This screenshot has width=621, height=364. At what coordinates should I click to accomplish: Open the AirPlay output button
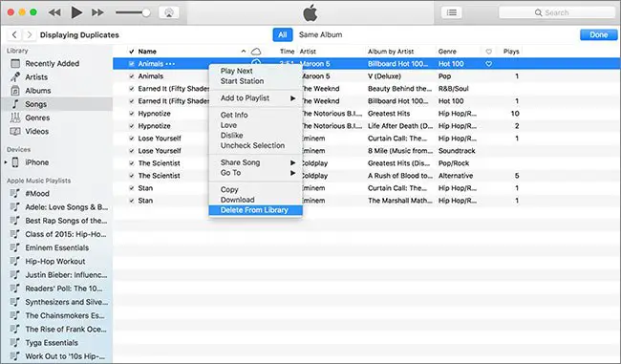point(169,12)
